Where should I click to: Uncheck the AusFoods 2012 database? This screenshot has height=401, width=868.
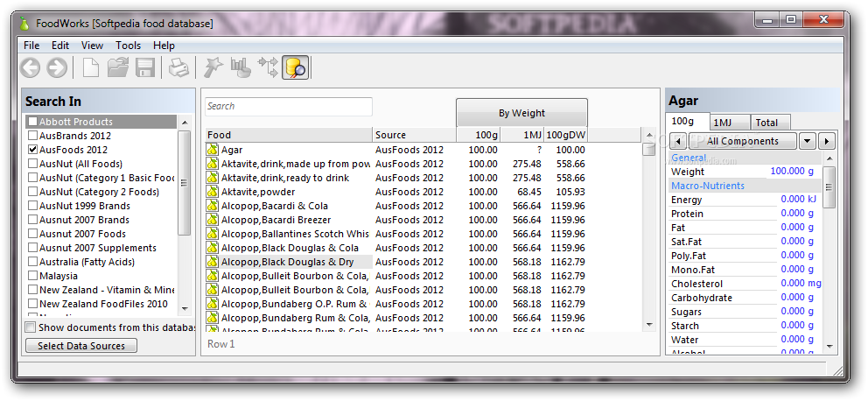click(33, 150)
